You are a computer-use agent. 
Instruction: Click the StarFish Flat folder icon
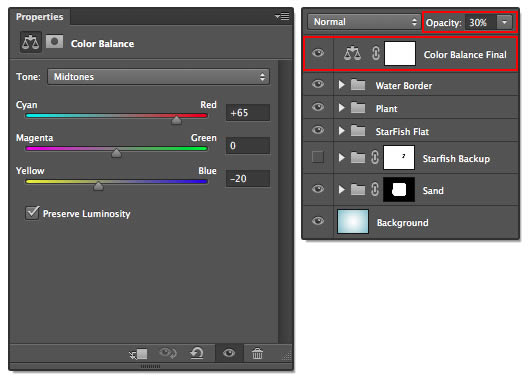[x=358, y=130]
